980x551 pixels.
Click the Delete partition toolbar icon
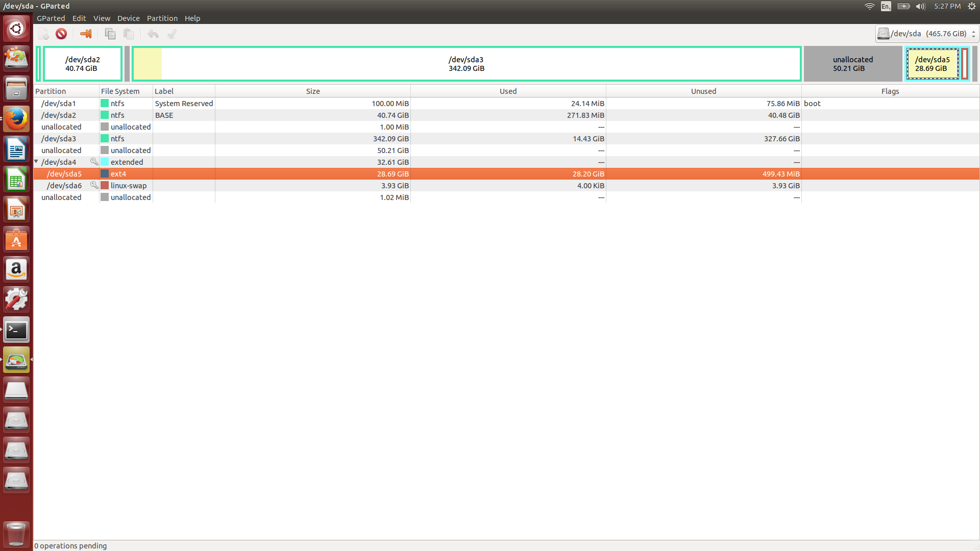click(x=61, y=34)
